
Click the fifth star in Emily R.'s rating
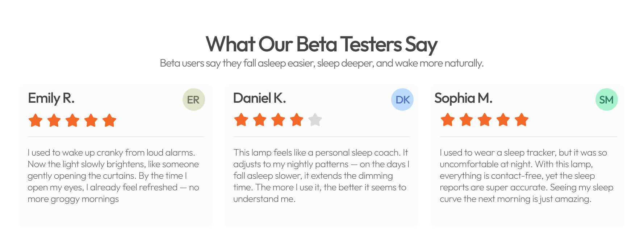[x=109, y=120]
